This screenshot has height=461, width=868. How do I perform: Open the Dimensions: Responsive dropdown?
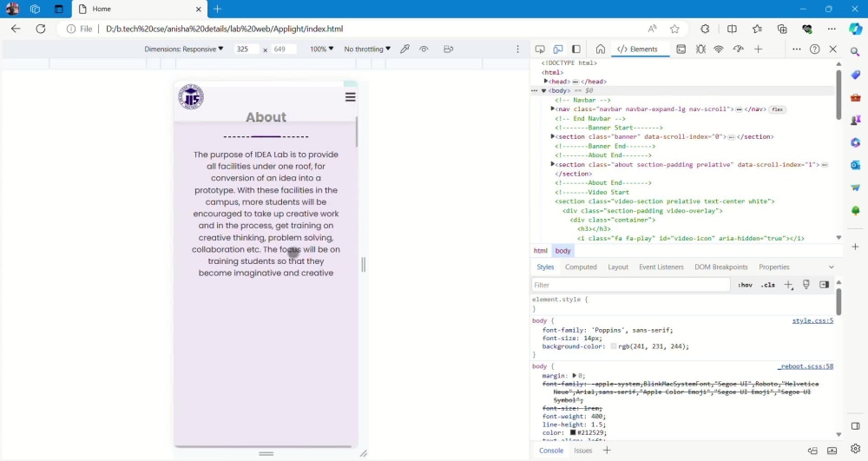184,49
